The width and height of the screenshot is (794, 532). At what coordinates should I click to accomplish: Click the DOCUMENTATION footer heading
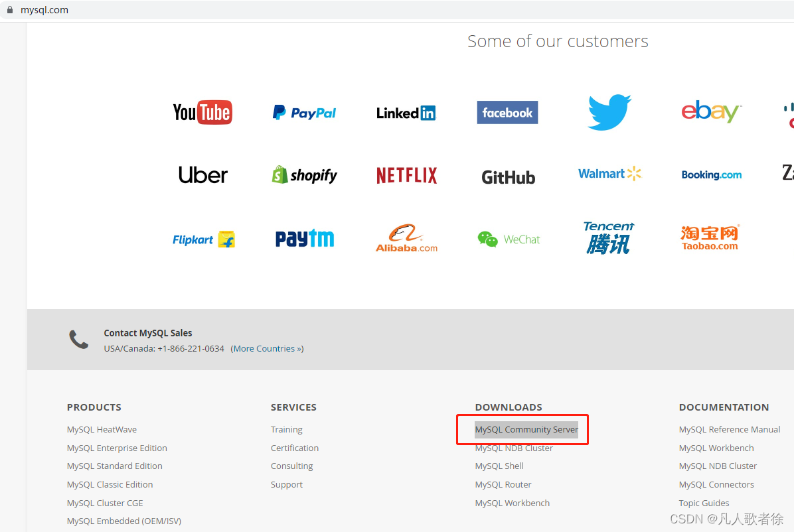click(724, 407)
